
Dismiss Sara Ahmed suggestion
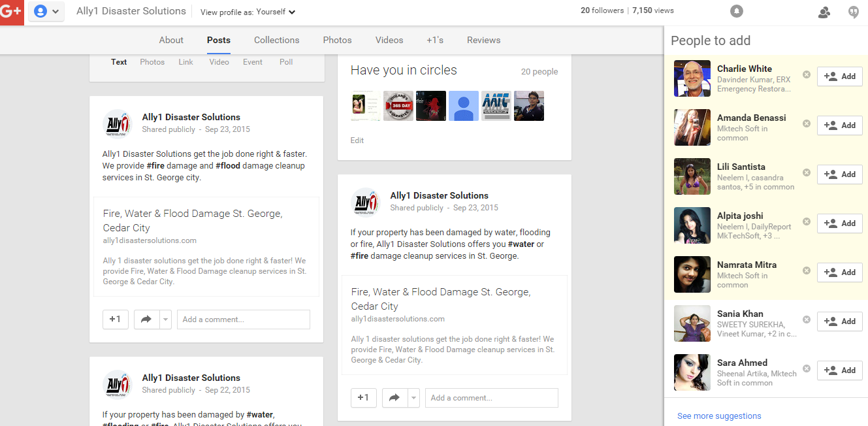(x=807, y=369)
